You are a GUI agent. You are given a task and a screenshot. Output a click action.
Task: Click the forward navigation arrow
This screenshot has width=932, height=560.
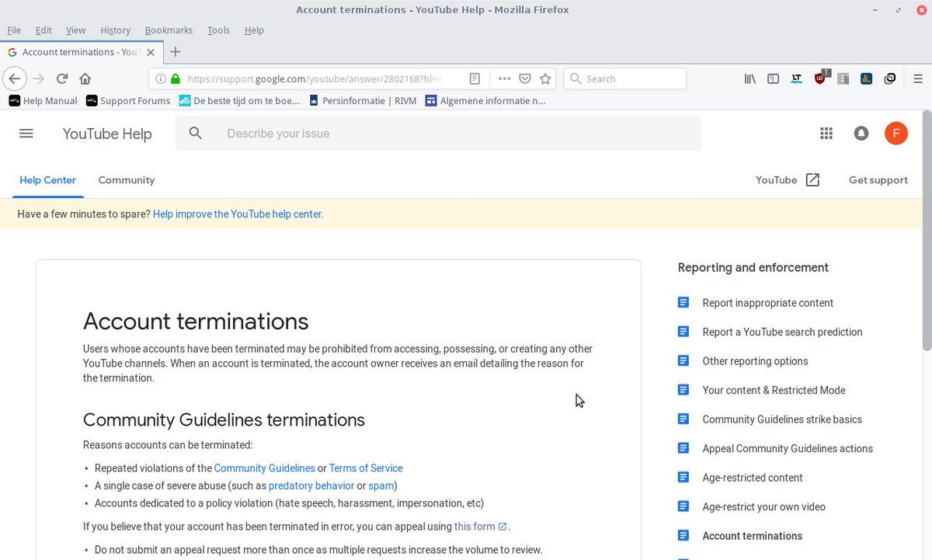pos(38,78)
